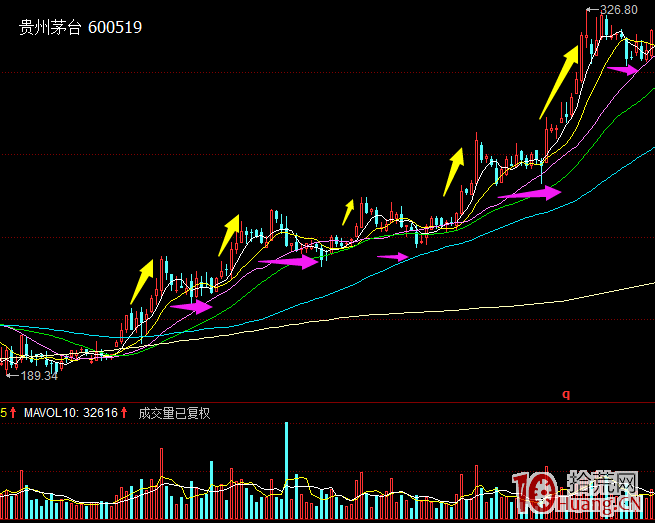655x523 pixels.
Task: Click the stock title 贵州茅台 600519
Action: 81,28
